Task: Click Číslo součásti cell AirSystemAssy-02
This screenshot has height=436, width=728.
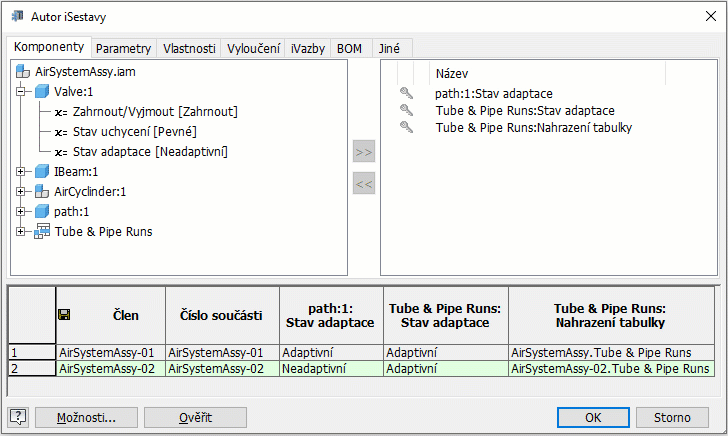Action: [x=222, y=368]
